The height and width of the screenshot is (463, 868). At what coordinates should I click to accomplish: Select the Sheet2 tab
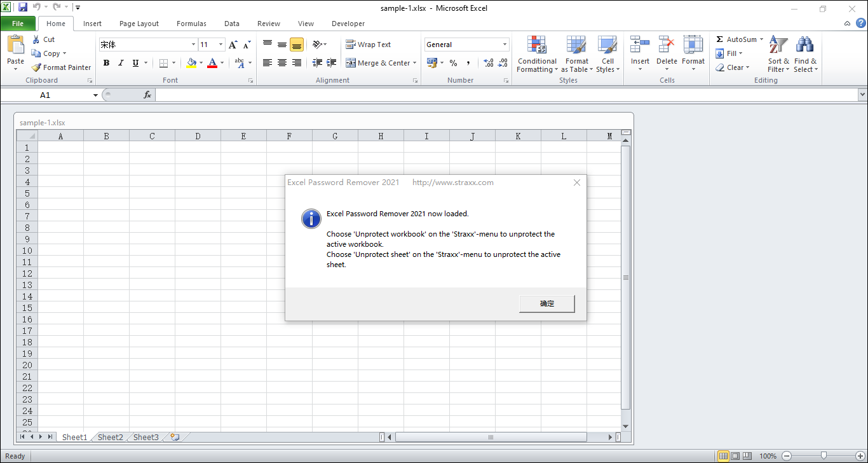click(110, 437)
